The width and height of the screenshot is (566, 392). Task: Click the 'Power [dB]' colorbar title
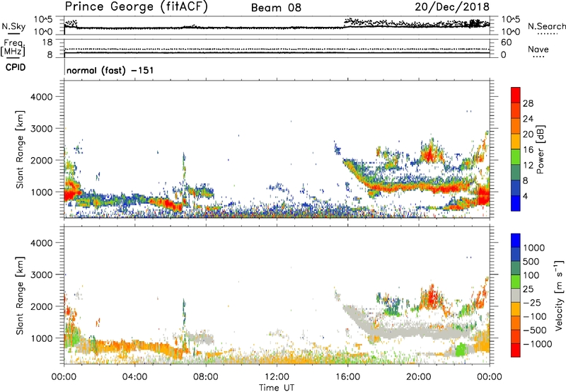540,149
